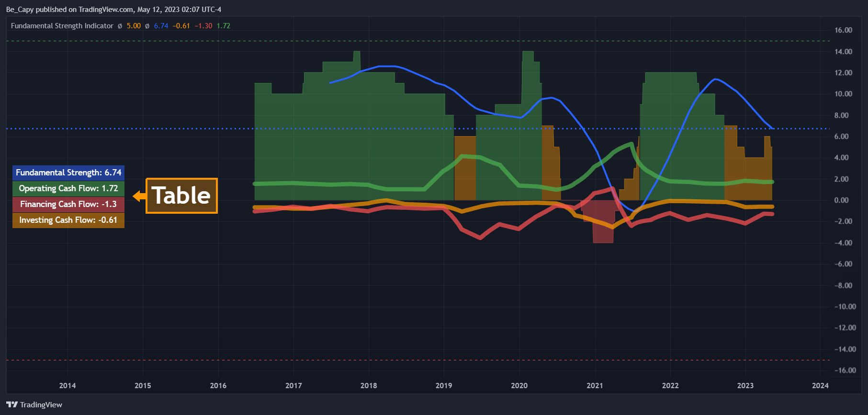
Task: Click the 12.00 price scale label
Action: point(843,73)
